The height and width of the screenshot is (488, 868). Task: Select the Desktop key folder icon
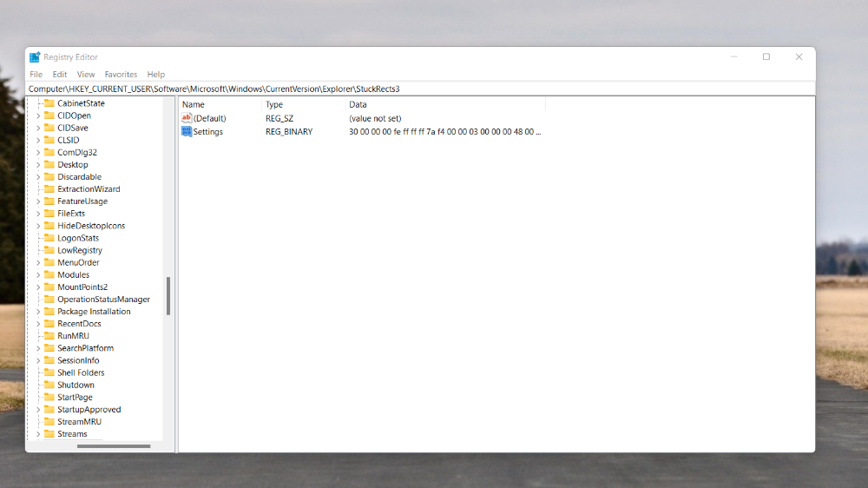[x=49, y=164]
